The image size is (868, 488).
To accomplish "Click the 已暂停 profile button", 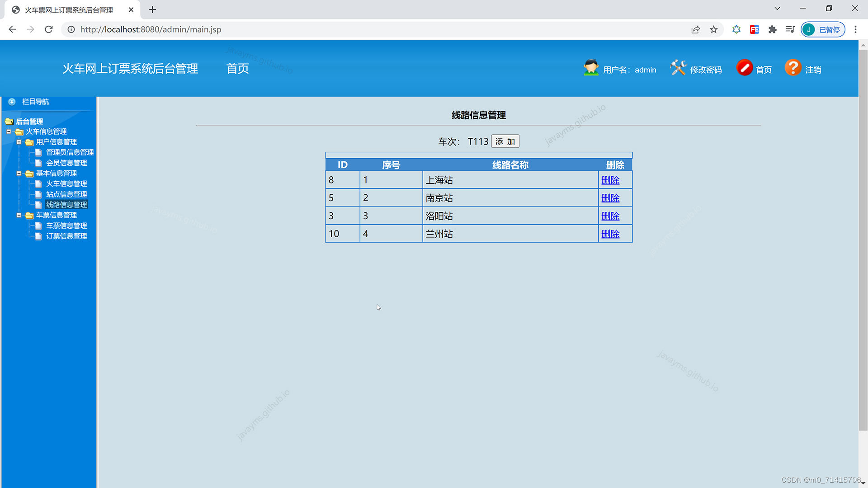I will click(x=823, y=29).
